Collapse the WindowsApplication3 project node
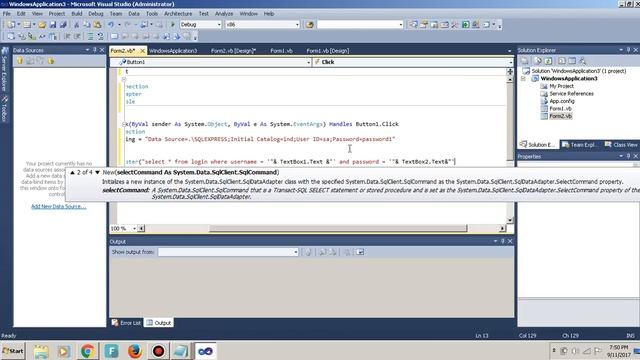Image resolution: width=640 pixels, height=360 pixels. click(x=524, y=78)
